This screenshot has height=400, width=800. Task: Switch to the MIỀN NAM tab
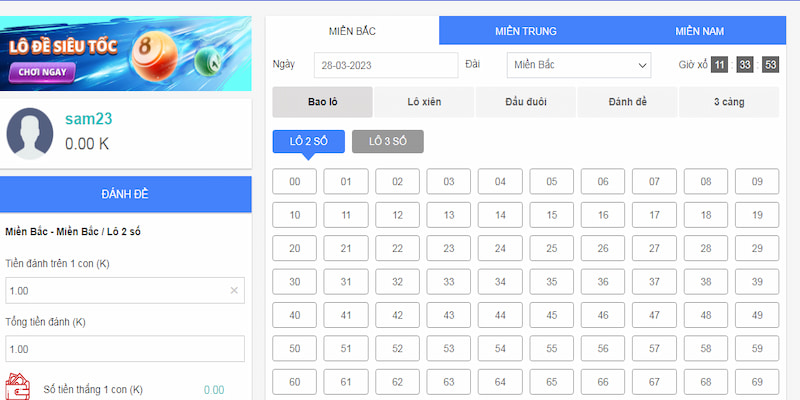[x=699, y=31]
